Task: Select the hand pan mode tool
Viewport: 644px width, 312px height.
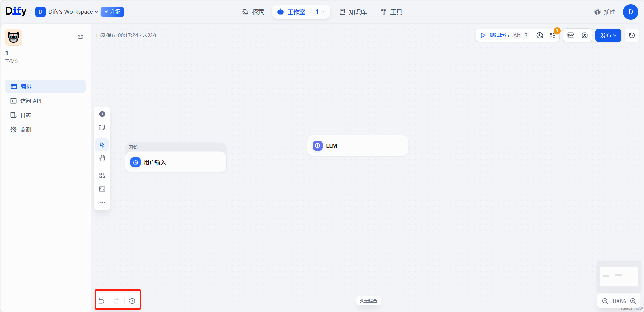Action: (102, 158)
